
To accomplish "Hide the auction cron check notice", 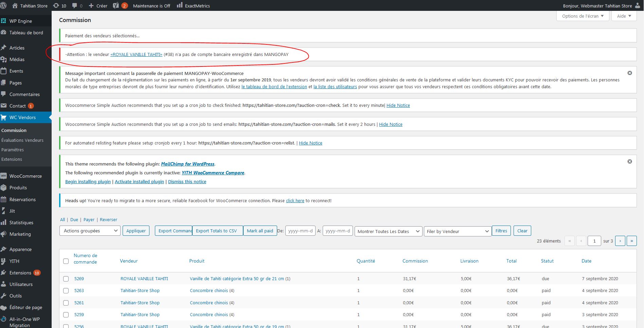I will [398, 105].
